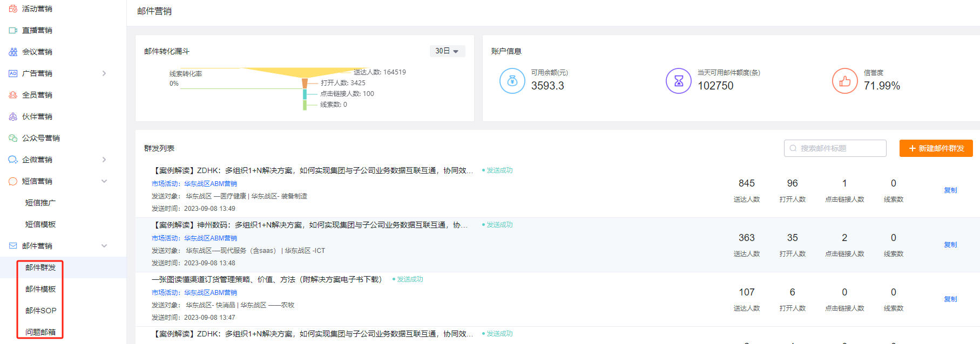The width and height of the screenshot is (980, 344).
Task: Click the funnel label 点击链接人数: 100
Action: (x=347, y=94)
